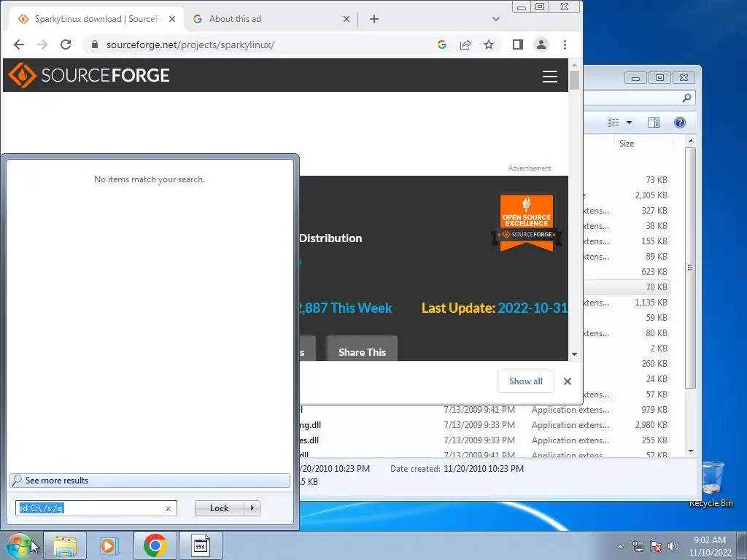The width and height of the screenshot is (747, 560).
Task: Select the 70 KB file row
Action: [627, 287]
